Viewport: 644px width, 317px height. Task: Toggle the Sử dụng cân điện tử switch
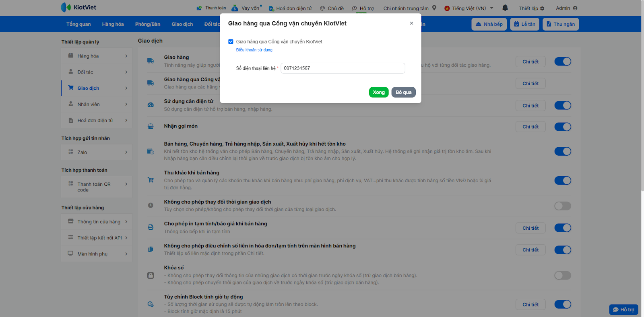coord(563,105)
